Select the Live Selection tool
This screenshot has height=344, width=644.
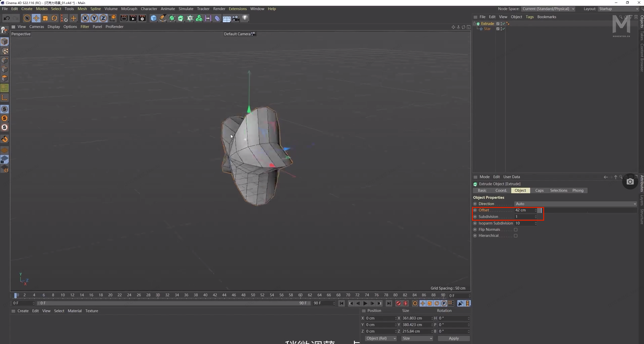27,18
